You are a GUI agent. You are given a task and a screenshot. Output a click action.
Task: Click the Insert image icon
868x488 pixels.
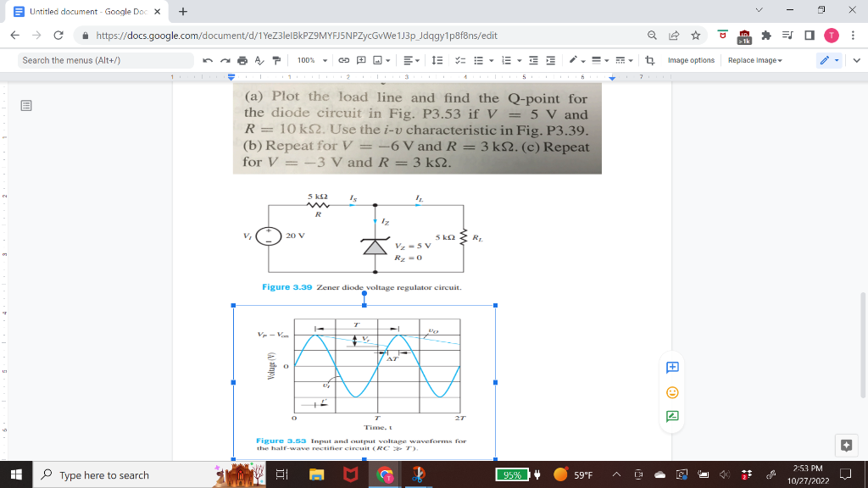coord(378,60)
